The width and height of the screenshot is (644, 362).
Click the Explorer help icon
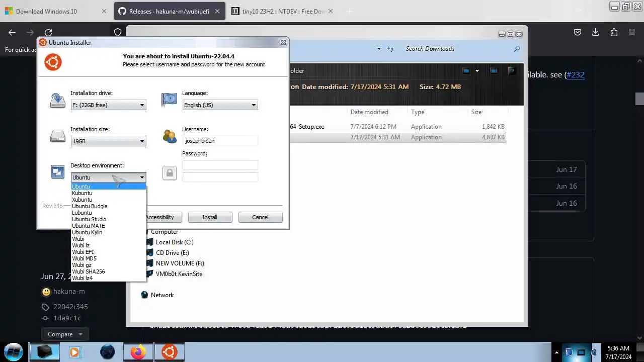point(512,71)
